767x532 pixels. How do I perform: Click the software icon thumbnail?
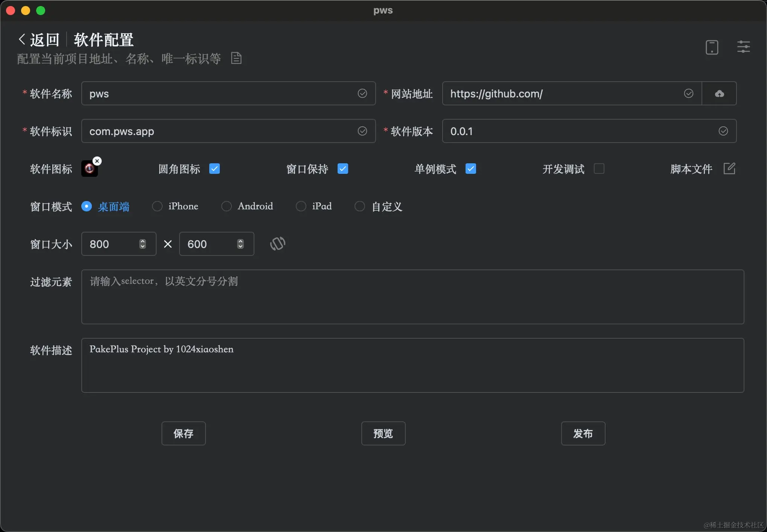(89, 169)
